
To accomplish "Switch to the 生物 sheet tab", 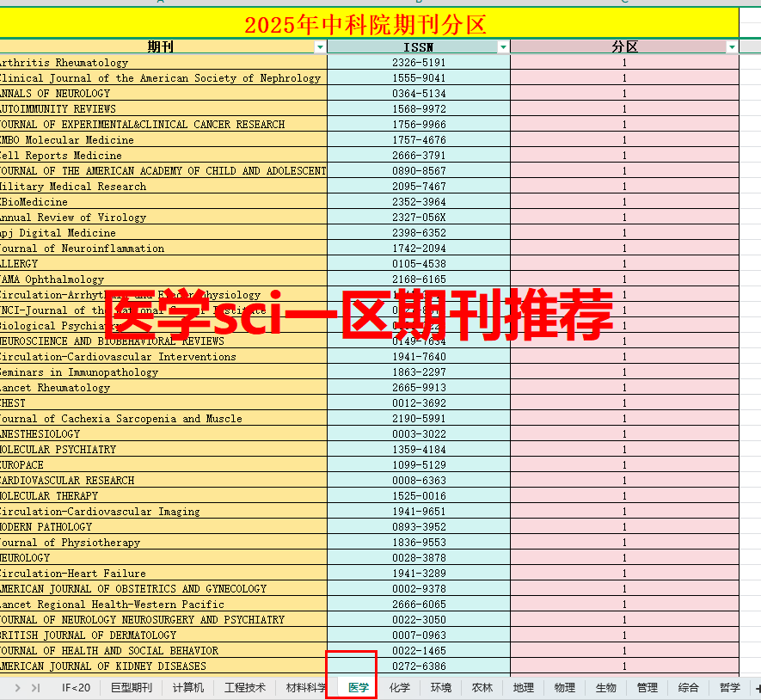I will 605,687.
